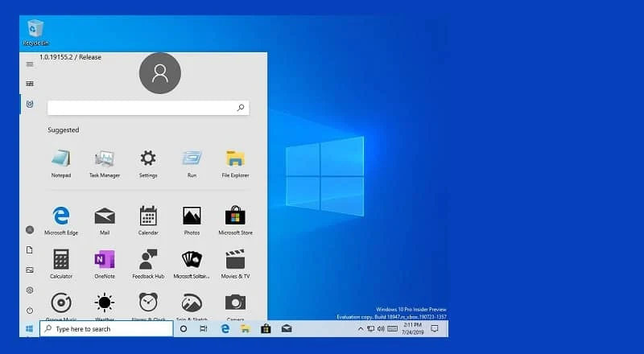Launch Notepad from Suggested

[61, 163]
